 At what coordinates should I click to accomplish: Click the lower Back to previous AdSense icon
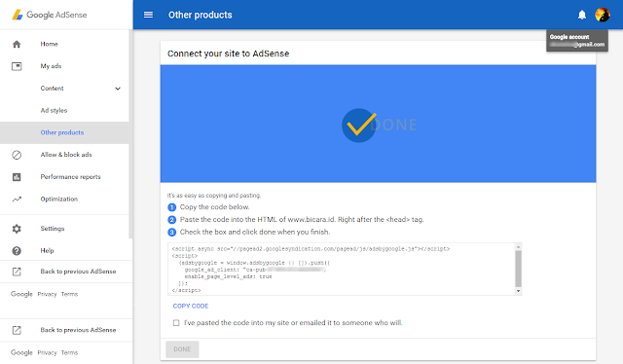point(17,330)
